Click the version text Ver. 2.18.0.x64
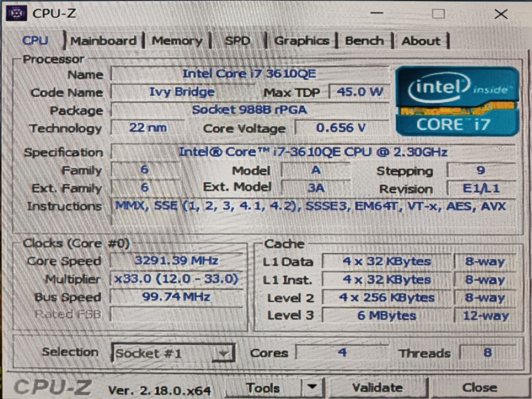 [x=159, y=390]
